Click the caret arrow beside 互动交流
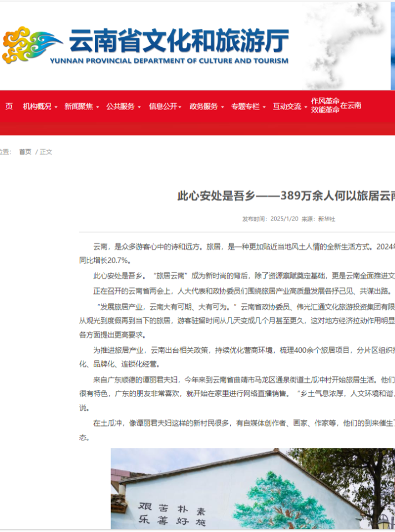Viewport: 395px width, 532px height. coord(306,107)
